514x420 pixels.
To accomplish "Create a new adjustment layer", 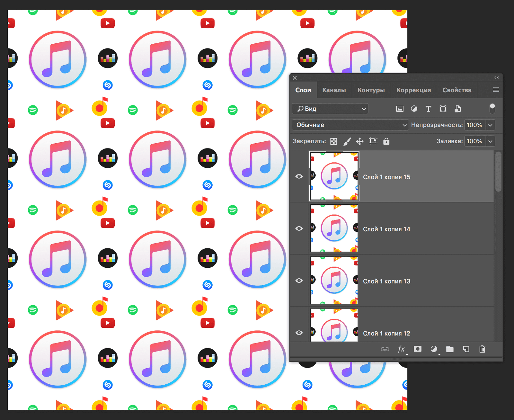I will click(x=434, y=349).
